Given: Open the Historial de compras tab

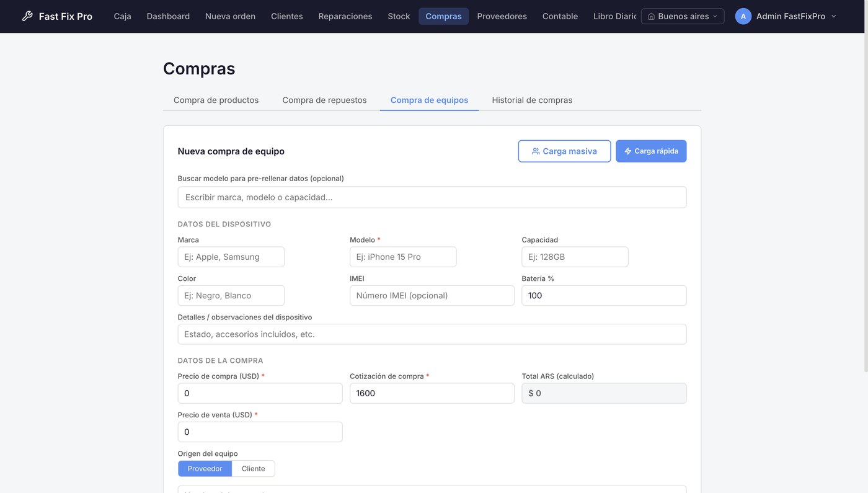Looking at the screenshot, I should click(x=532, y=100).
